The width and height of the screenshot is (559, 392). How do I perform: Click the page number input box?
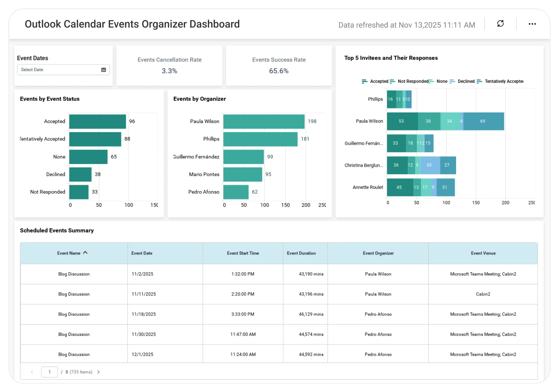pos(50,372)
